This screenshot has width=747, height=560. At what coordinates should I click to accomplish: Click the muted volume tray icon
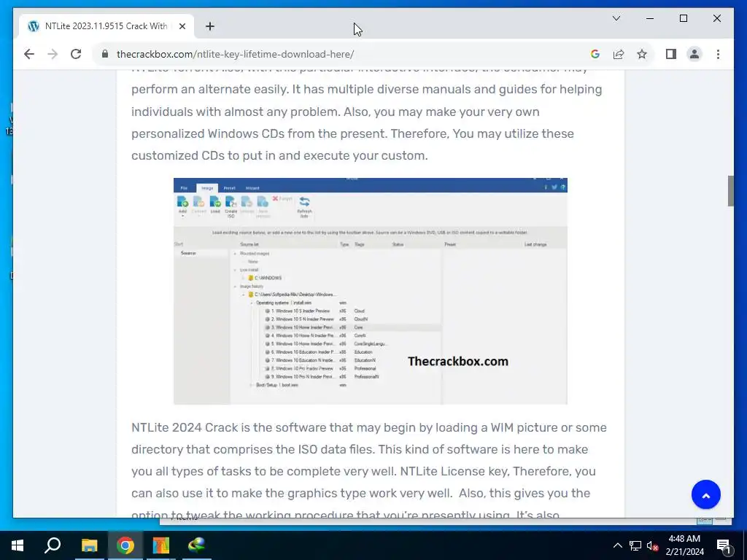click(x=652, y=546)
